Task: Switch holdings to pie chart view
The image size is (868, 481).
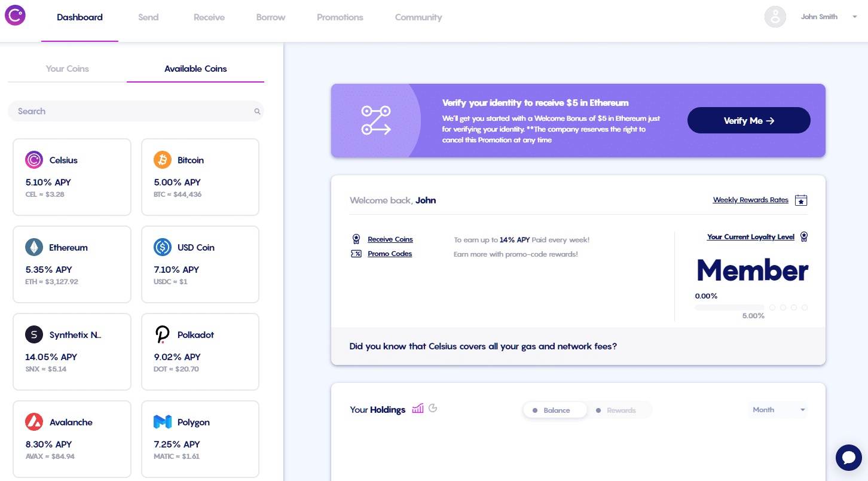Action: pos(433,409)
